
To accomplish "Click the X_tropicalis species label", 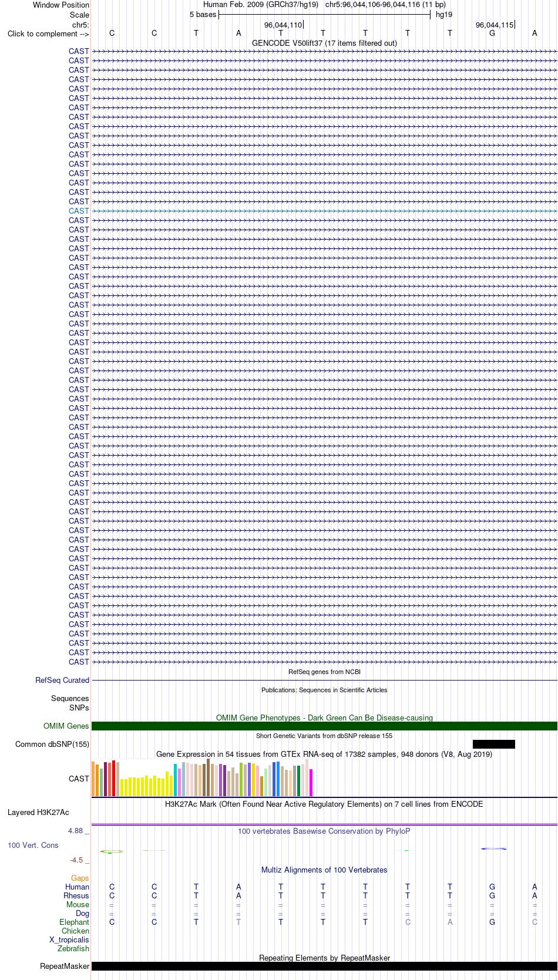I will (x=69, y=939).
